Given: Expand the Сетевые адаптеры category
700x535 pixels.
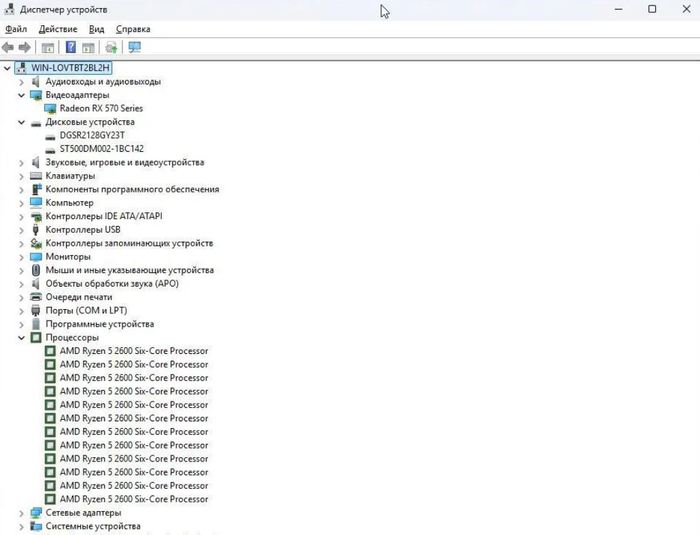Looking at the screenshot, I should (21, 513).
